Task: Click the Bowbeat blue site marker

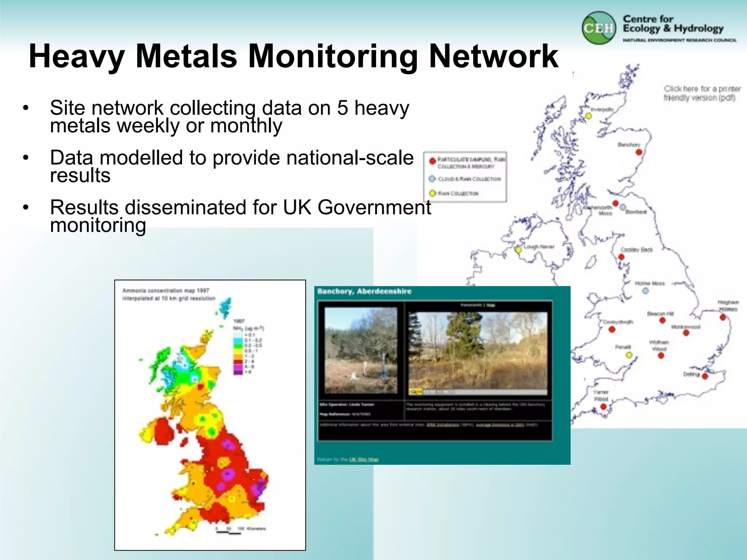Action: click(x=623, y=207)
